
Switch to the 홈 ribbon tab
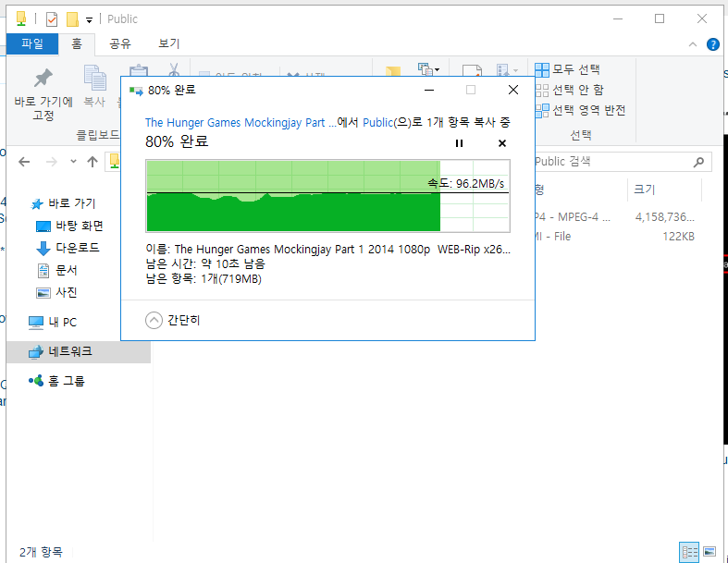pyautogui.click(x=77, y=43)
